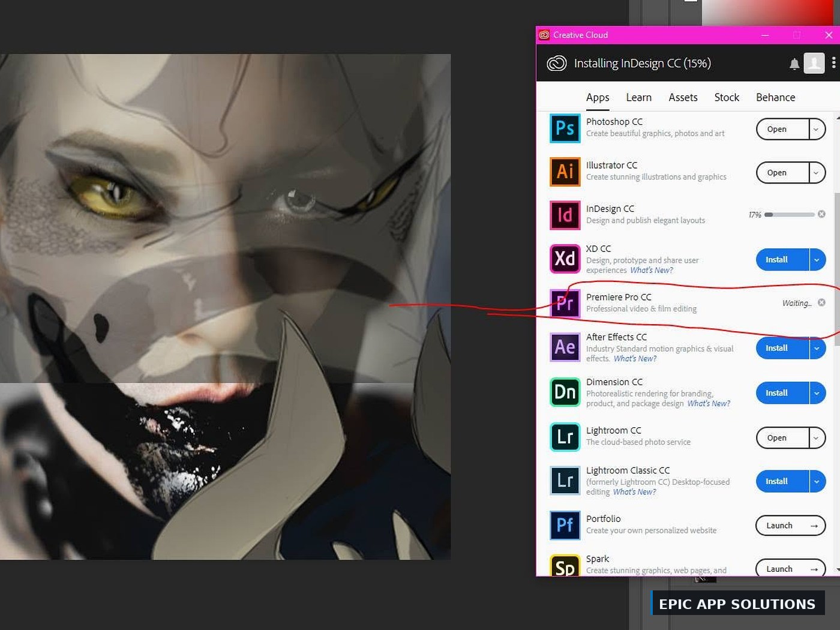Expand Illustrator CC Open dropdown arrow
The height and width of the screenshot is (630, 840).
[817, 173]
